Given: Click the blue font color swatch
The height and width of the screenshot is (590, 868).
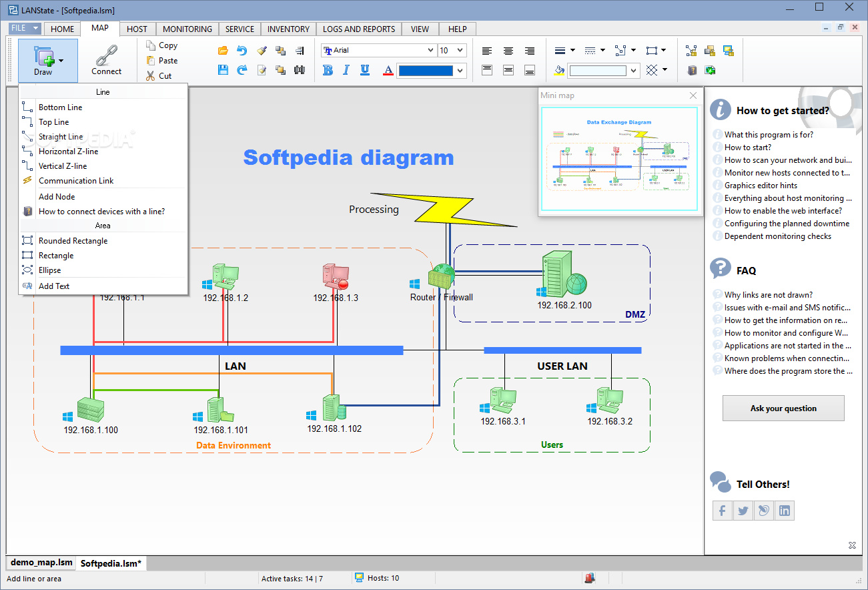Looking at the screenshot, I should tap(425, 70).
